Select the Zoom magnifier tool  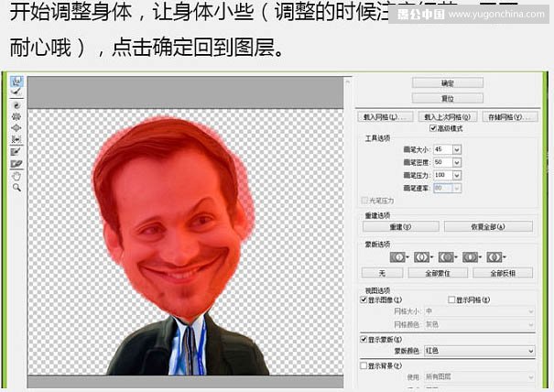coord(16,188)
